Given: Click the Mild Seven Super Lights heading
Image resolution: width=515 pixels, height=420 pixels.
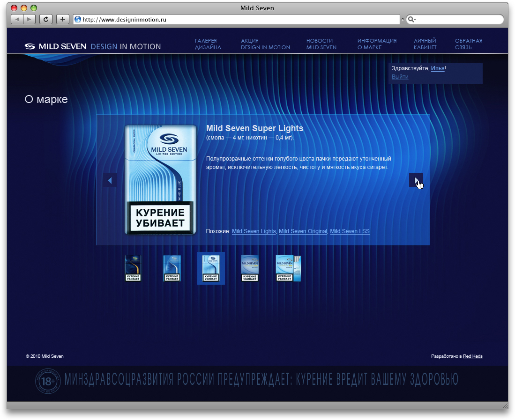Looking at the screenshot, I should click(254, 128).
